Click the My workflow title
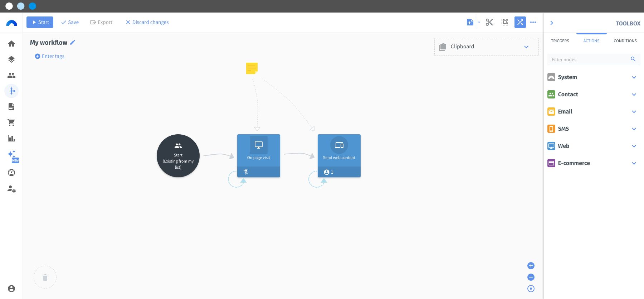644x299 pixels. [x=49, y=43]
